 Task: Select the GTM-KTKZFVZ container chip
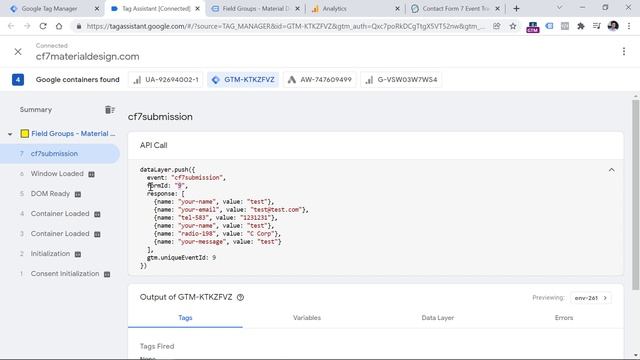coord(243,80)
